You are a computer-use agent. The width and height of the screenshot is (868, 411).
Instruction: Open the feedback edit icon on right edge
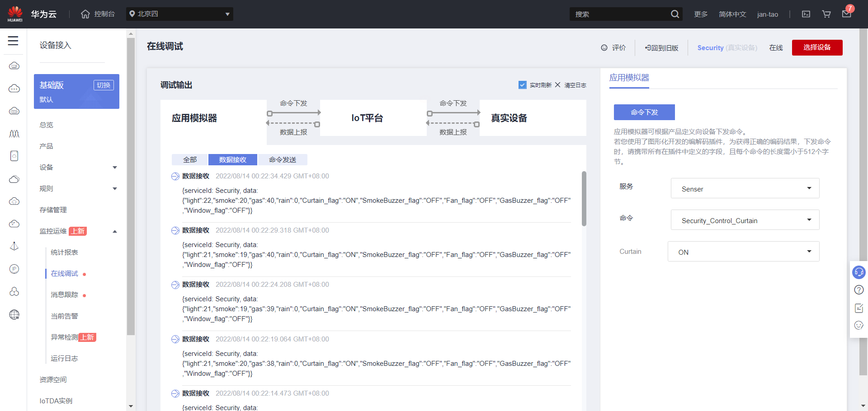tap(859, 308)
